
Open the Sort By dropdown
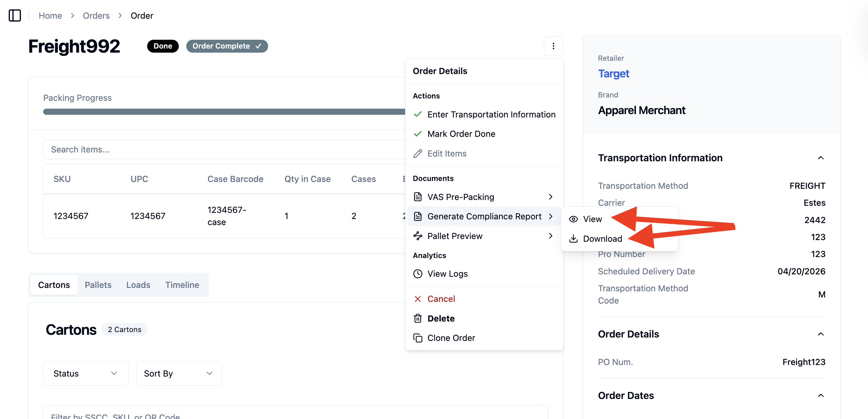(179, 374)
